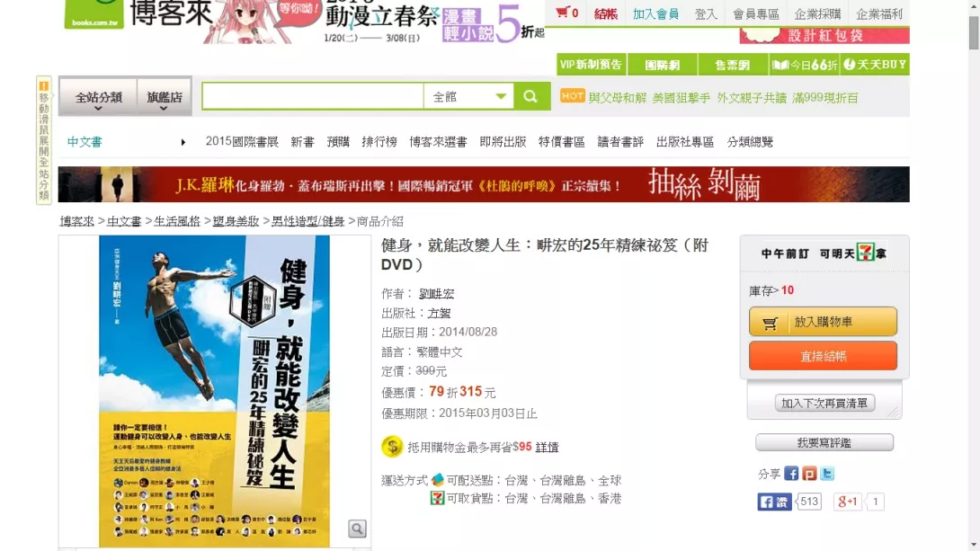Click the orange 直接結帳 button
The width and height of the screenshot is (980, 551).
tap(823, 356)
